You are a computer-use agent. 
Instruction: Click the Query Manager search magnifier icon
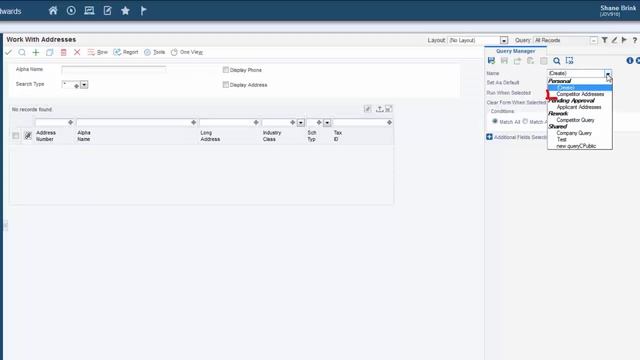(557, 61)
